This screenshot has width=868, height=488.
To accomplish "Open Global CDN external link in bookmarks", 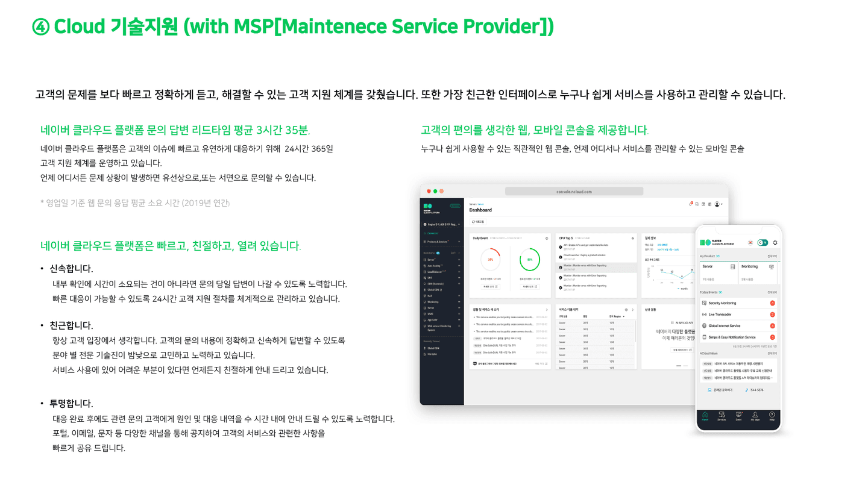I will pyautogui.click(x=433, y=290).
